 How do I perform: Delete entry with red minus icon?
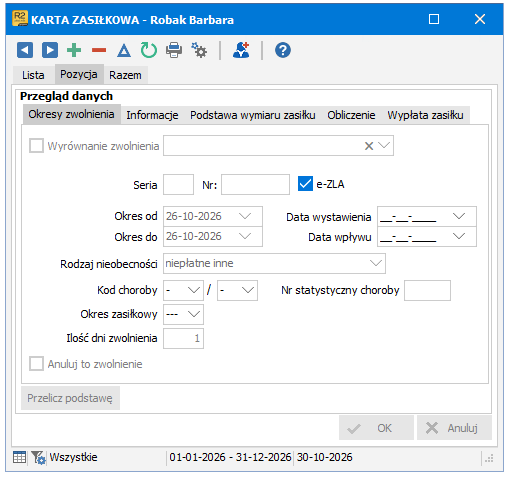[x=99, y=50]
